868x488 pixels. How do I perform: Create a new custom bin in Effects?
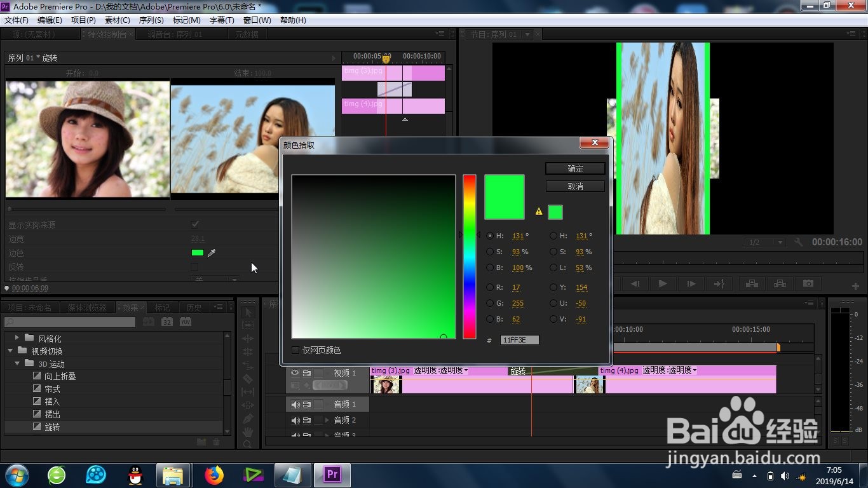pos(201,442)
